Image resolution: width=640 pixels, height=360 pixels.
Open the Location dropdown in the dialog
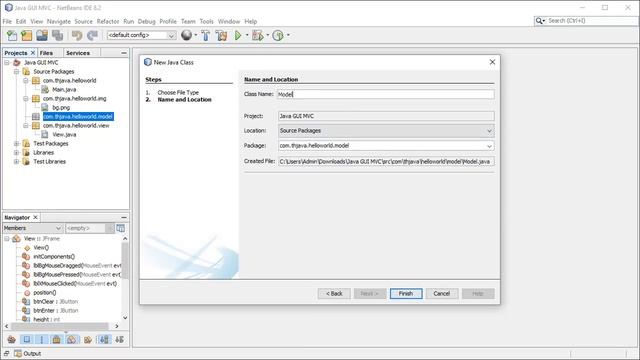pyautogui.click(x=489, y=131)
